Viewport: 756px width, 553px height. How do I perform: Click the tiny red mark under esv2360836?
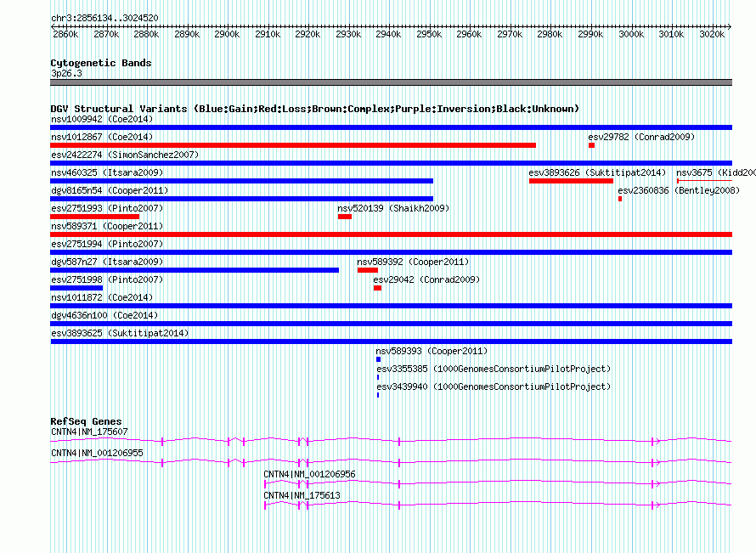(x=620, y=199)
